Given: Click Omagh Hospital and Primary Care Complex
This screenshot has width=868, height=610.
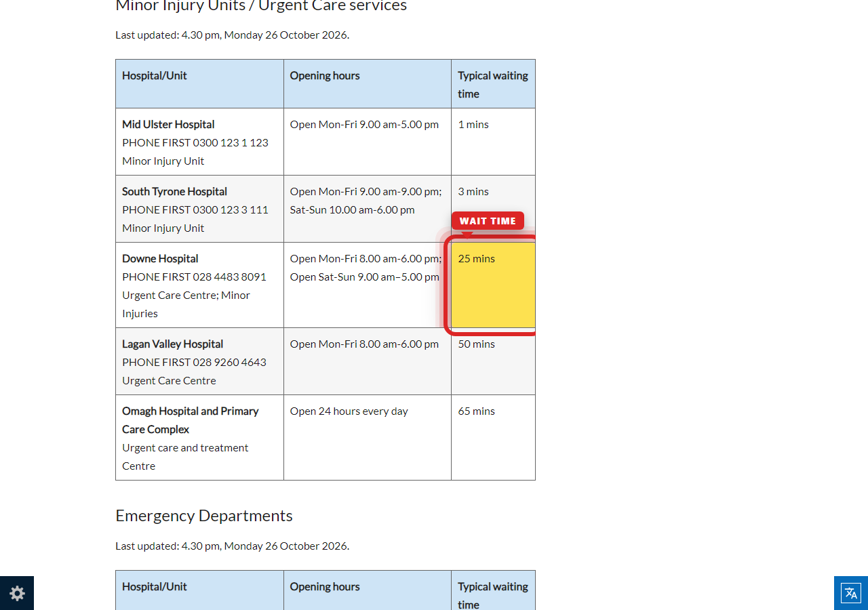Looking at the screenshot, I should click(190, 420).
